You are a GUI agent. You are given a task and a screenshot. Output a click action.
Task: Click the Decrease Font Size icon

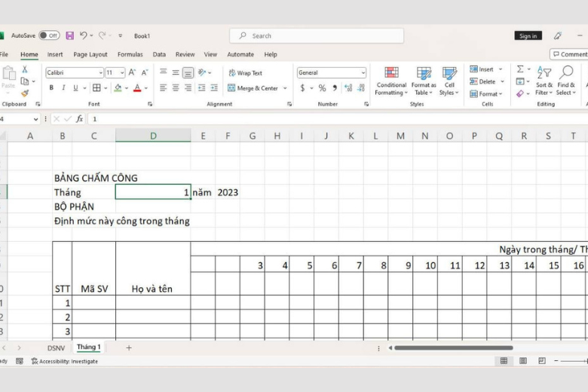tap(145, 72)
